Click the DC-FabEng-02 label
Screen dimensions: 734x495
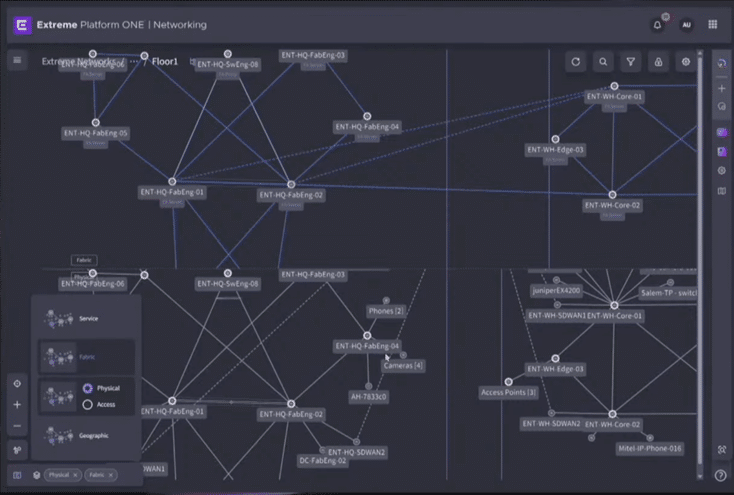(323, 461)
